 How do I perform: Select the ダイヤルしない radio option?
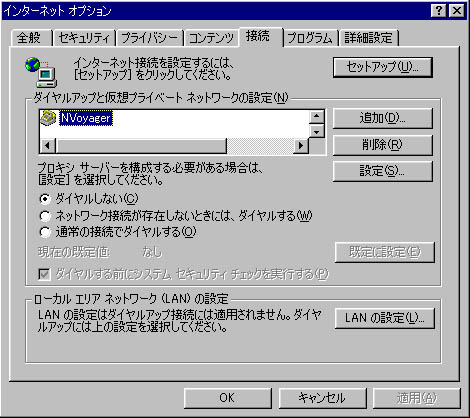coord(45,199)
